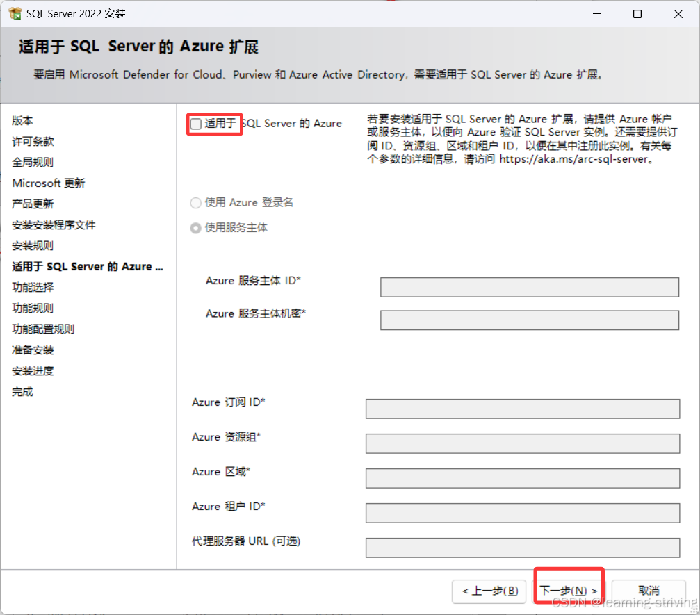
Task: Select 完成 step in sidebar
Action: (x=22, y=392)
